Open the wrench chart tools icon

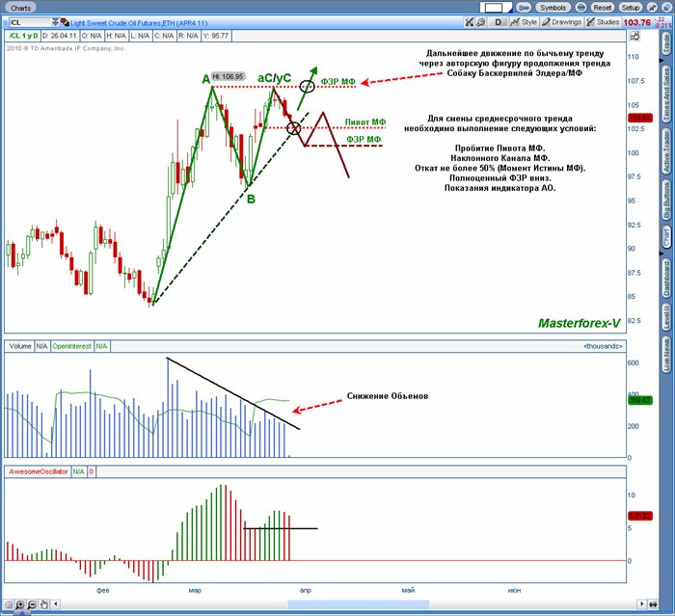point(480,22)
